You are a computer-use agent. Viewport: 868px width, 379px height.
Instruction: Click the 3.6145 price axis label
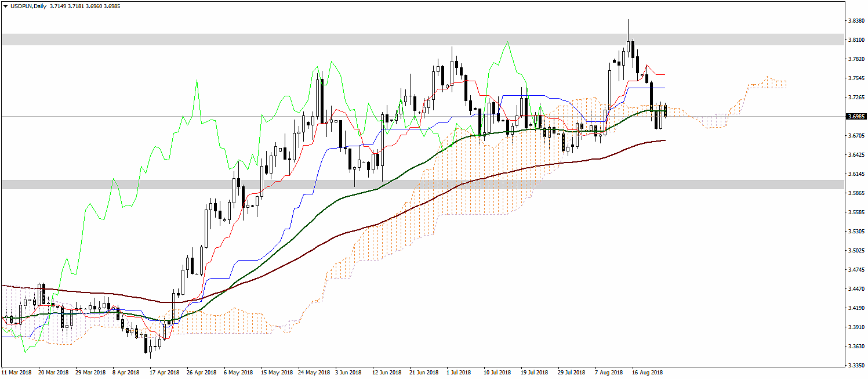856,174
